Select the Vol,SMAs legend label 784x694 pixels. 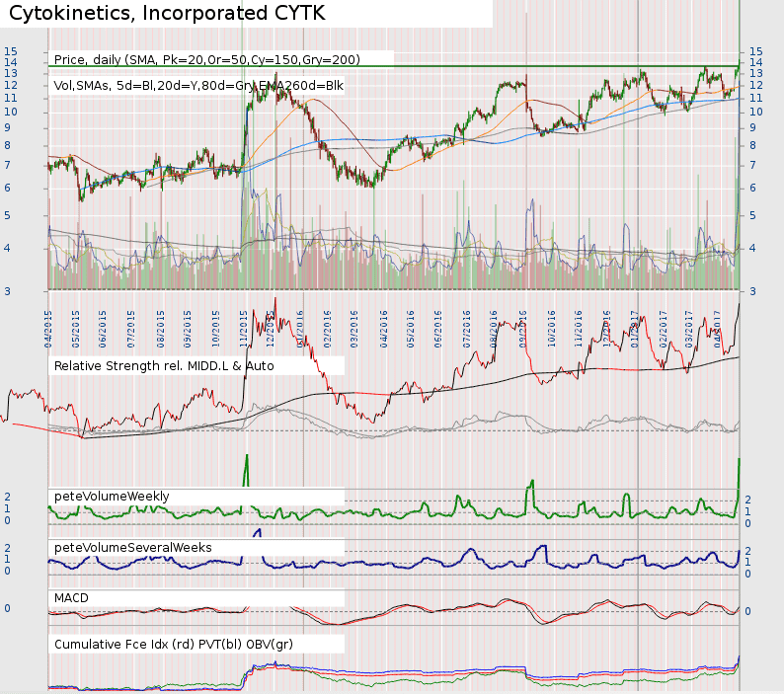198,86
